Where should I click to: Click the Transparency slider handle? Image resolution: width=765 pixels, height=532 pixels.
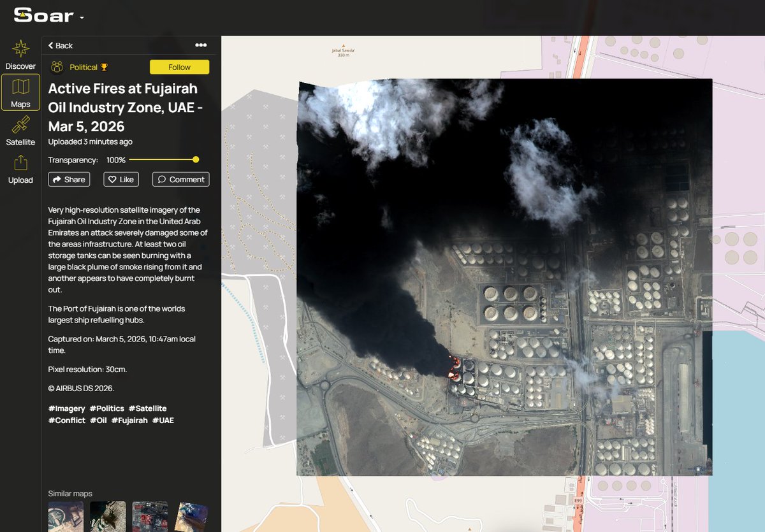[196, 159]
